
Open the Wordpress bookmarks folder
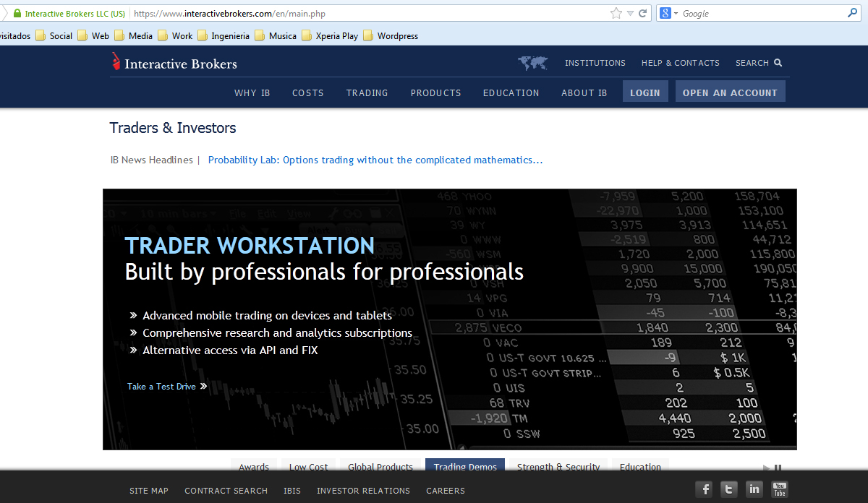(x=391, y=35)
